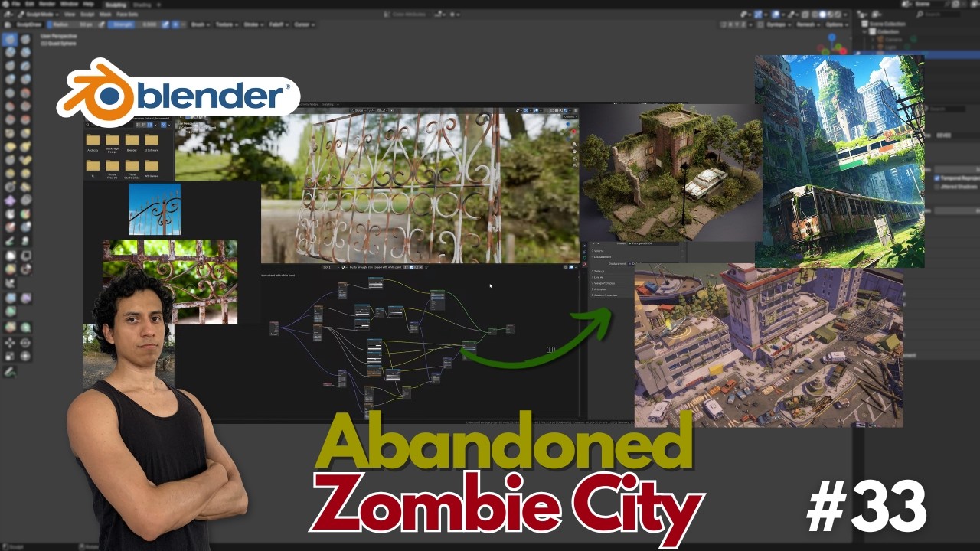Open the Blackmagic Design folder
Image resolution: width=980 pixels, height=551 pixels.
coord(113,144)
